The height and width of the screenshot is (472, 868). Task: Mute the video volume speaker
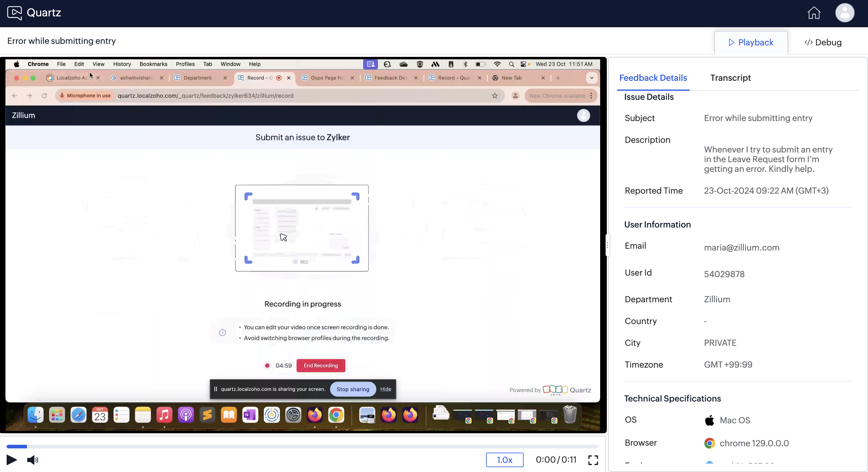[32, 460]
